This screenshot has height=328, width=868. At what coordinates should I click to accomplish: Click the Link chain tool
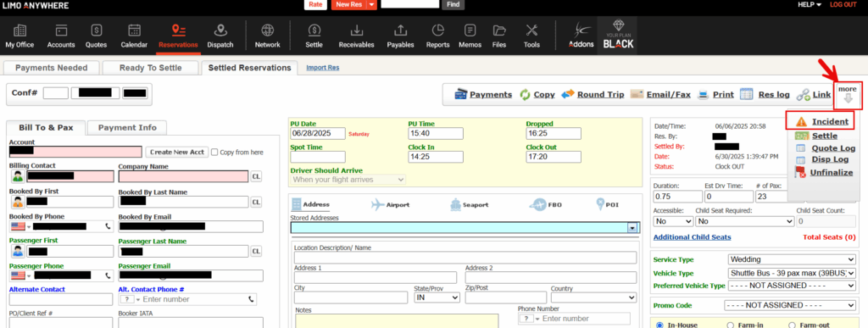coord(814,95)
